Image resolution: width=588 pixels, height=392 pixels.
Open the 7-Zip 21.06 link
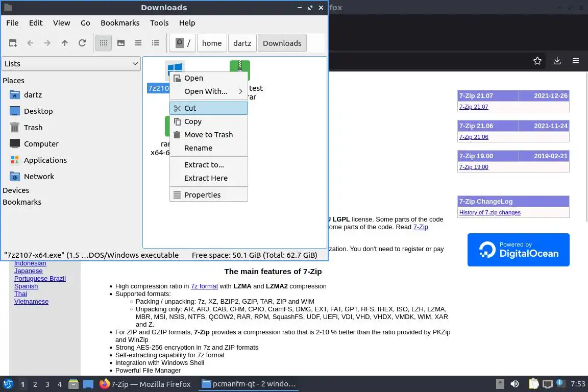[x=474, y=137]
